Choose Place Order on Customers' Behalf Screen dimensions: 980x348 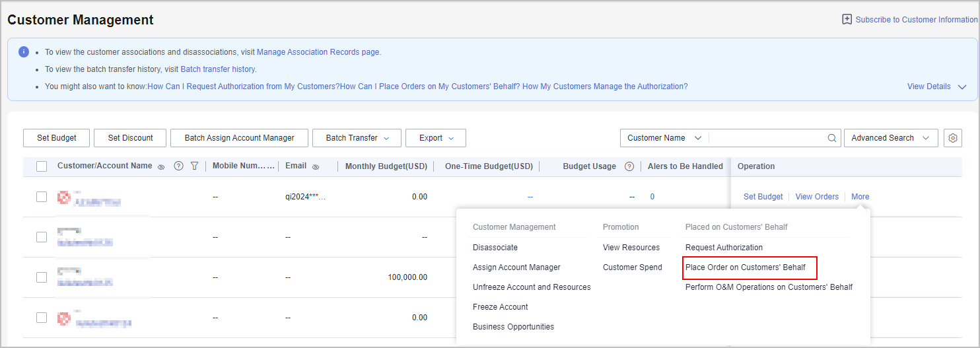pos(745,267)
